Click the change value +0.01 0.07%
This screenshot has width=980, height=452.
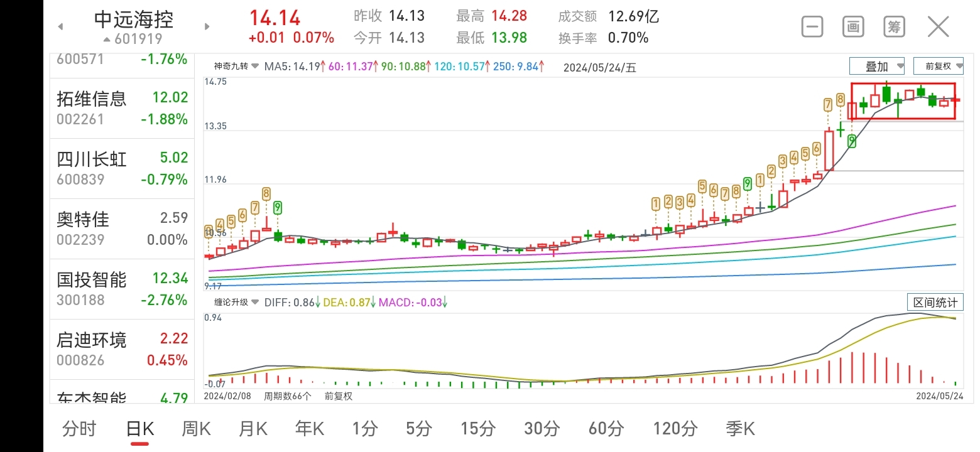291,38
